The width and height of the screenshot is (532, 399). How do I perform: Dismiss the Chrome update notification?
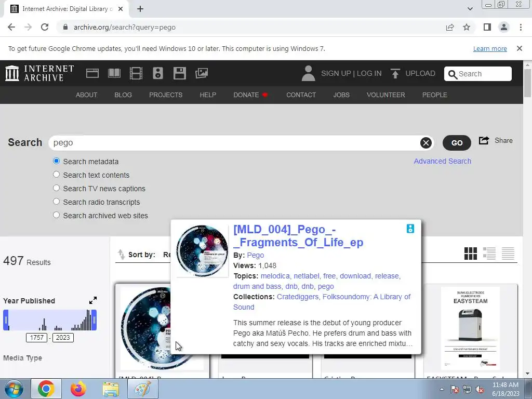[x=519, y=48]
